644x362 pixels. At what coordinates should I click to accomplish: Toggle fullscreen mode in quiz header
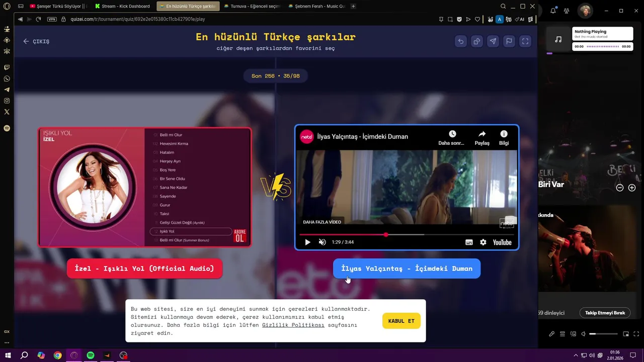point(525,41)
